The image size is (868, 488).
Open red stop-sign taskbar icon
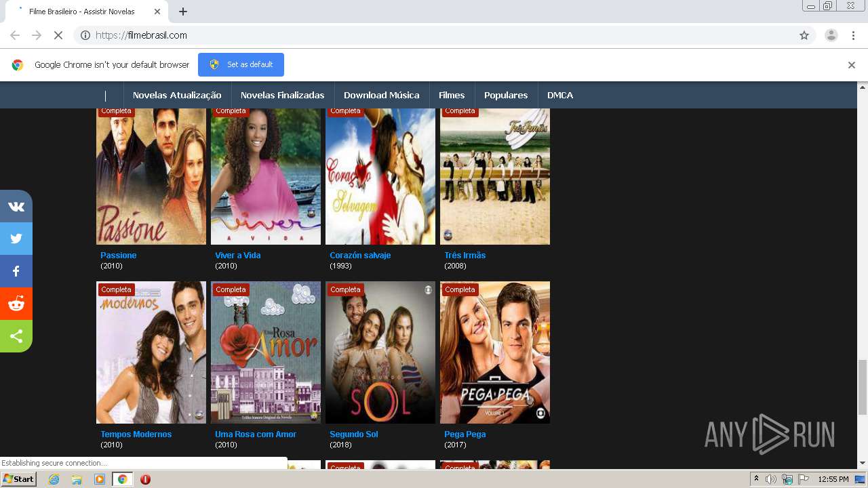(145, 479)
